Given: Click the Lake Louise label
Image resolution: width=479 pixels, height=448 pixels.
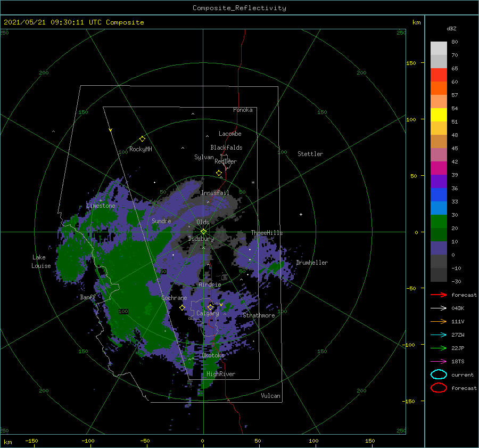Looking at the screenshot, I should click(41, 262).
